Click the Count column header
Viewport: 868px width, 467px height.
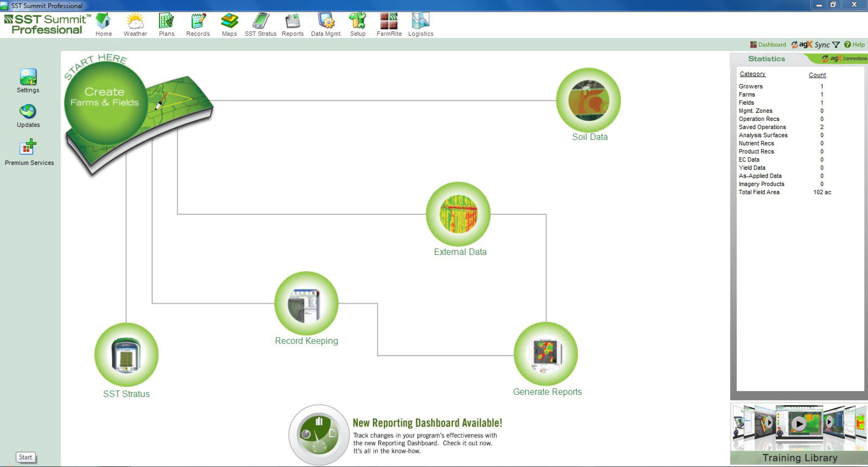817,75
